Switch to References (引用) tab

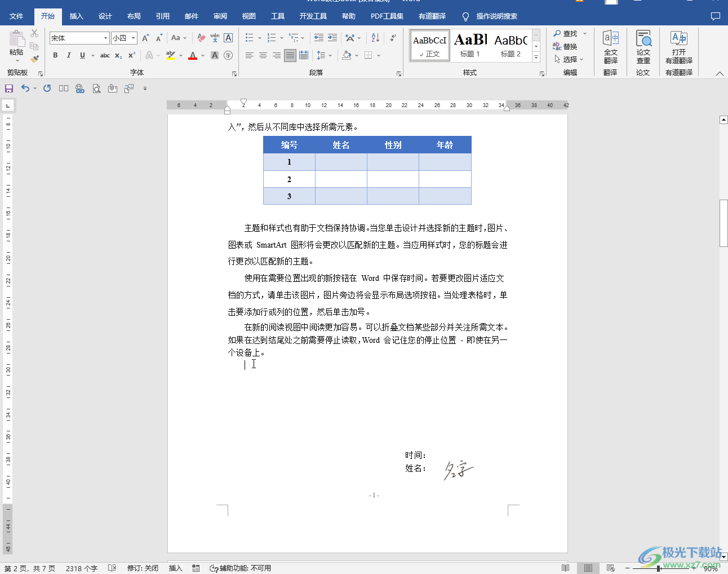163,16
